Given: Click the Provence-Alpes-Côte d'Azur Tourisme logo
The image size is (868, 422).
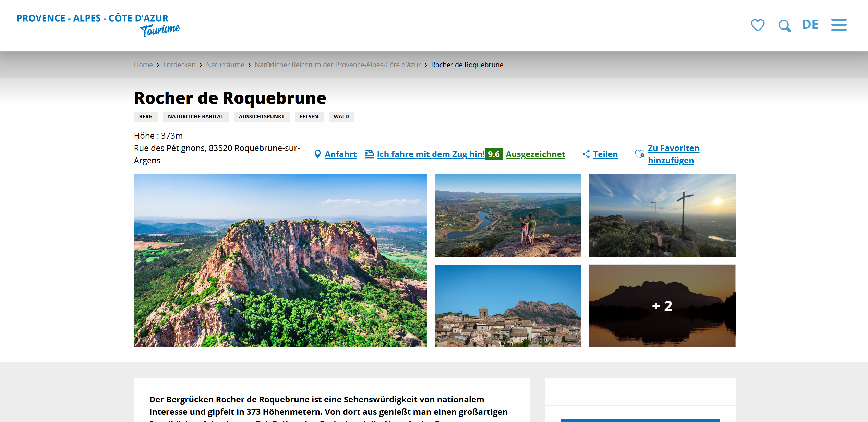Looking at the screenshot, I should click(x=98, y=24).
